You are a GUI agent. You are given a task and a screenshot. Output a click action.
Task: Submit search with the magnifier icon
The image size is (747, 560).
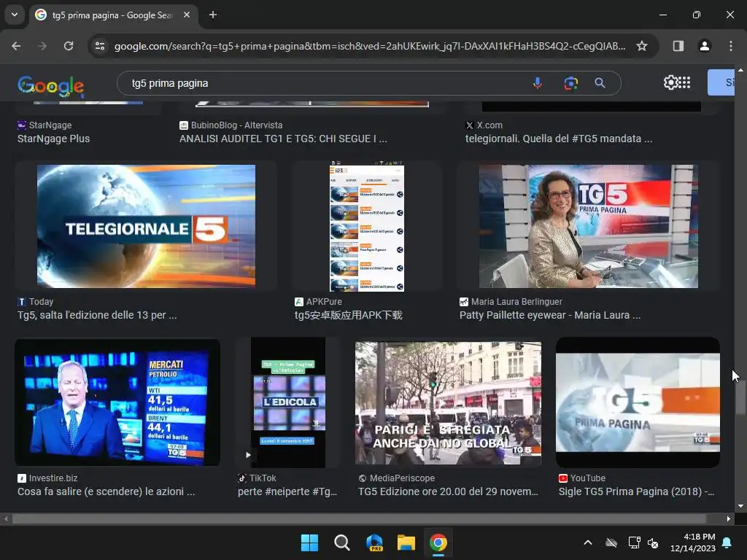coord(600,83)
